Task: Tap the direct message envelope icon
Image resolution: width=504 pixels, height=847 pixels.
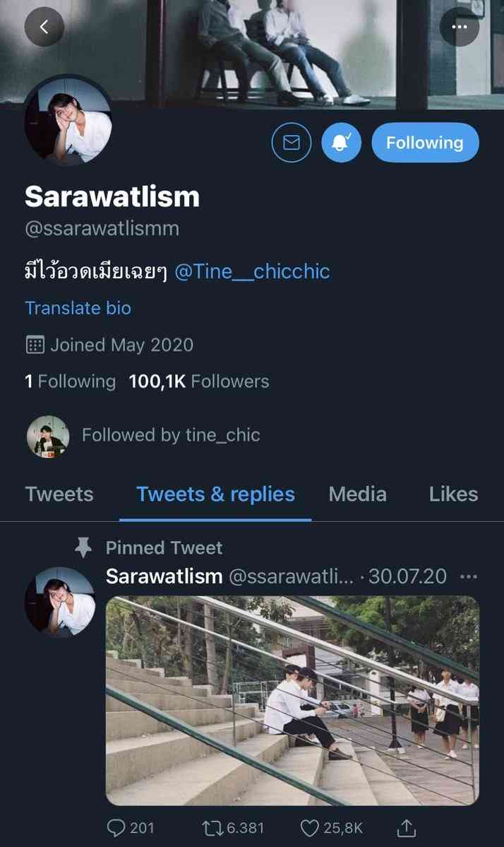Action: 292,143
